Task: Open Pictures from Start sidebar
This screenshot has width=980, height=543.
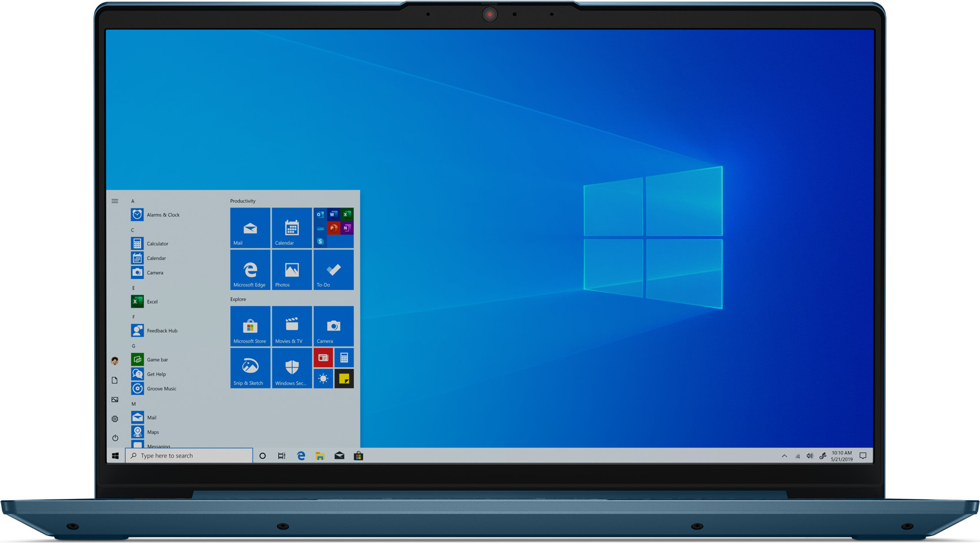Action: point(115,399)
